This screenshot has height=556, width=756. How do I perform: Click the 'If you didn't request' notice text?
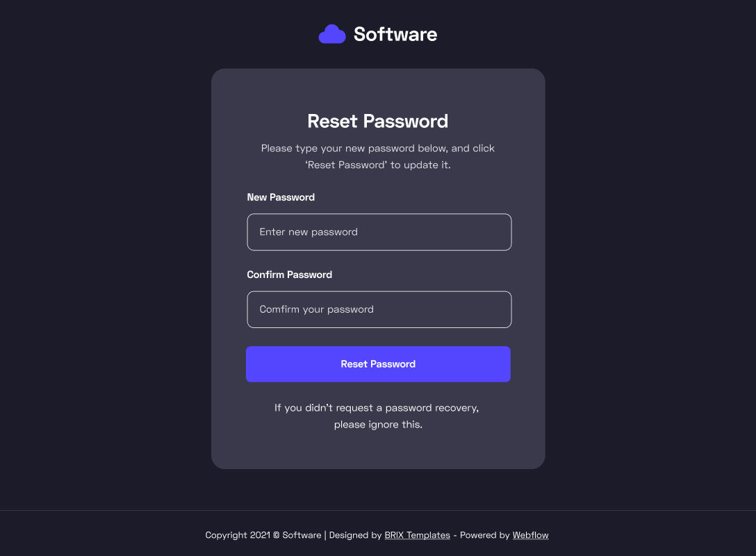[377, 416]
